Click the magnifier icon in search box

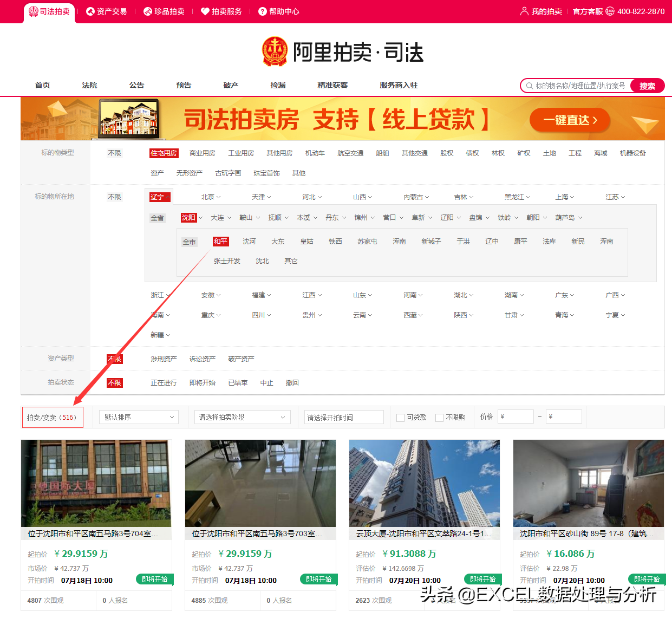click(x=529, y=86)
